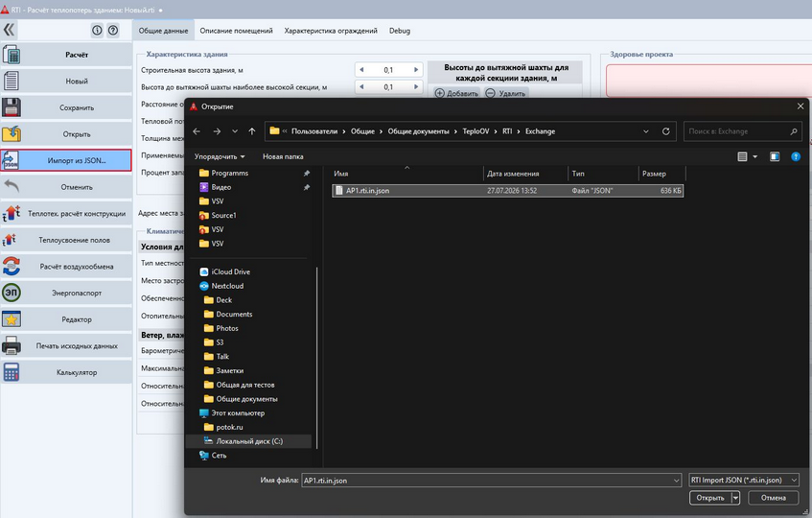Viewport: 812px width, 518px height.
Task: Switch to the Debug tab
Action: point(399,31)
